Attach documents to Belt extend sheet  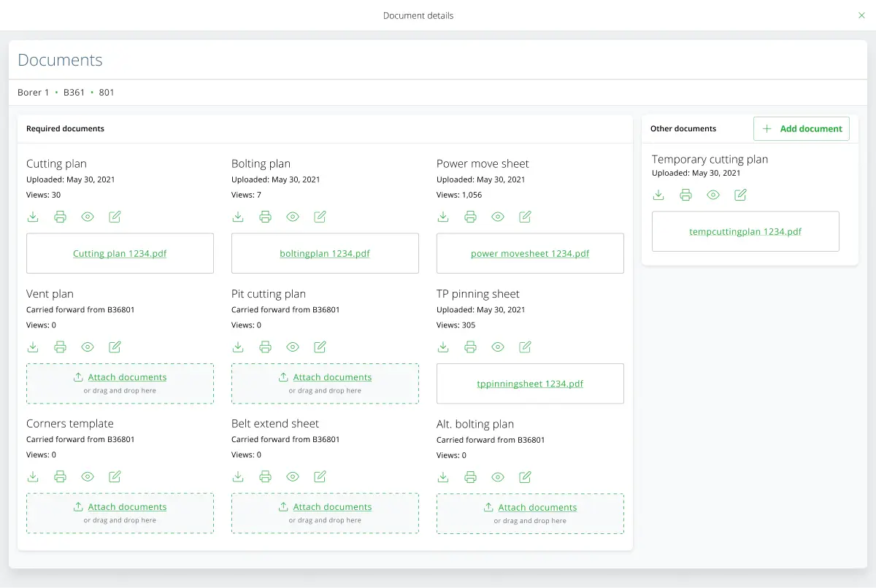[x=332, y=507]
